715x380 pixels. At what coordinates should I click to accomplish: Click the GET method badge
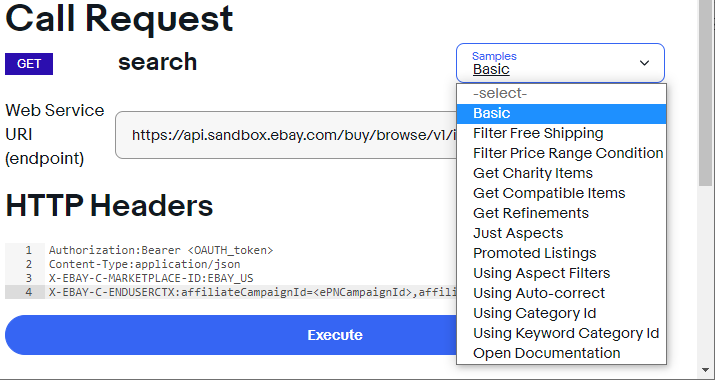[x=29, y=64]
